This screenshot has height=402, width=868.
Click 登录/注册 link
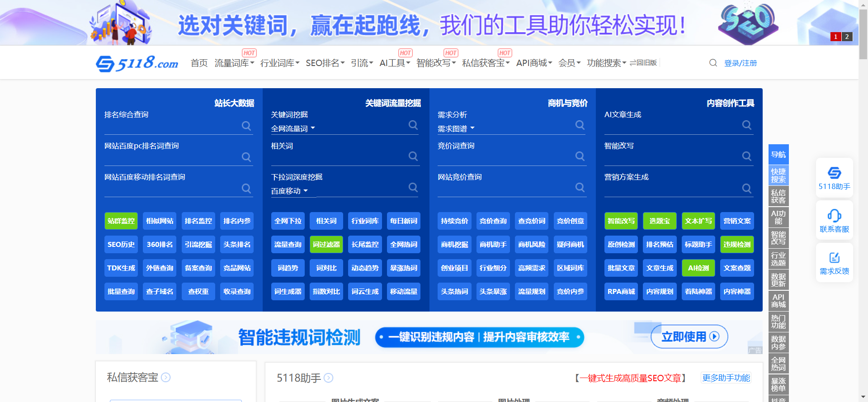coord(741,63)
